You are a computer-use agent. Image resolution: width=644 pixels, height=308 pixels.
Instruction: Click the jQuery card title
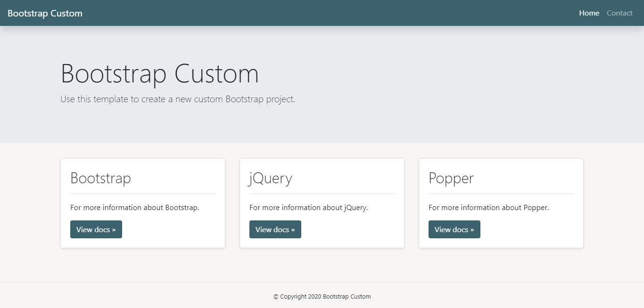(271, 178)
